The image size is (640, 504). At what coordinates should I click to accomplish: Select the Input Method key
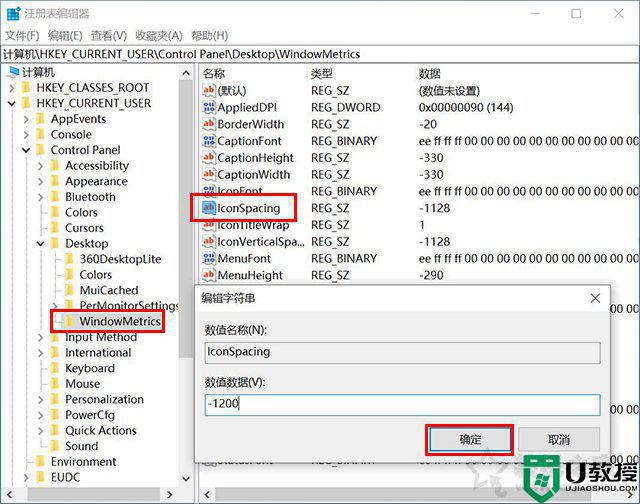(101, 337)
